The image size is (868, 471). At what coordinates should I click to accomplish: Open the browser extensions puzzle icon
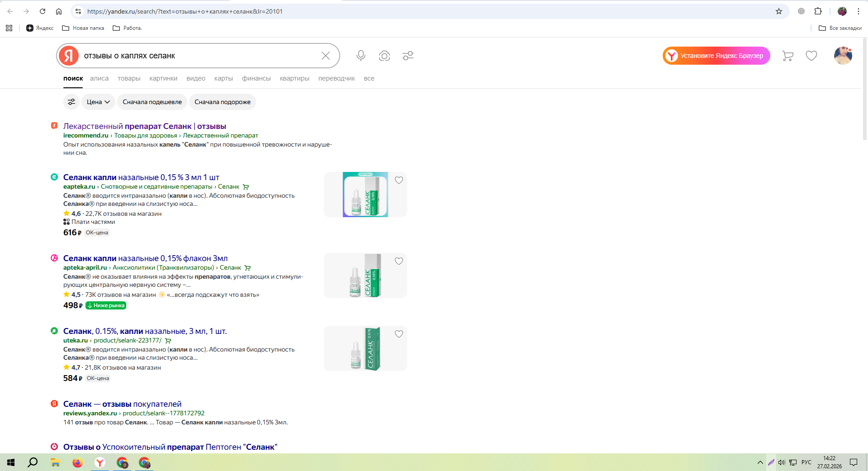(818, 11)
